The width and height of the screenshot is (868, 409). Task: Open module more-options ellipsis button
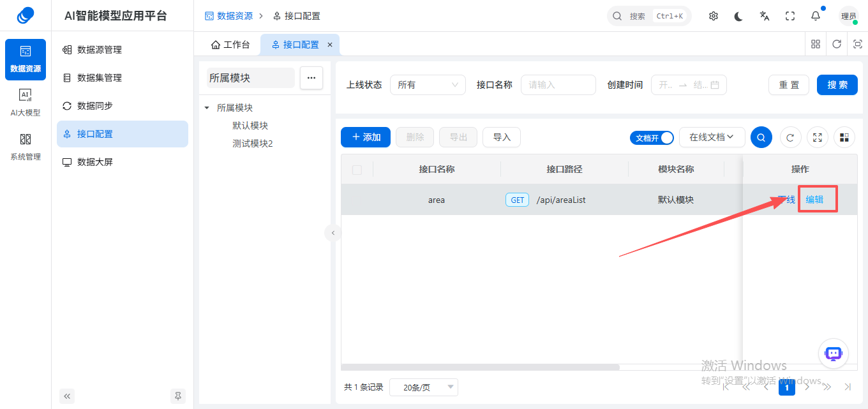311,78
